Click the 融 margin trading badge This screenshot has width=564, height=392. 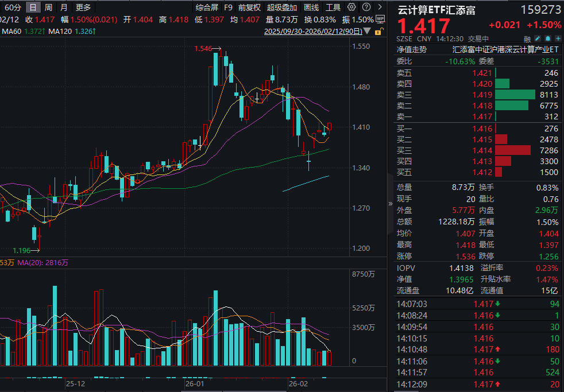pos(528,37)
